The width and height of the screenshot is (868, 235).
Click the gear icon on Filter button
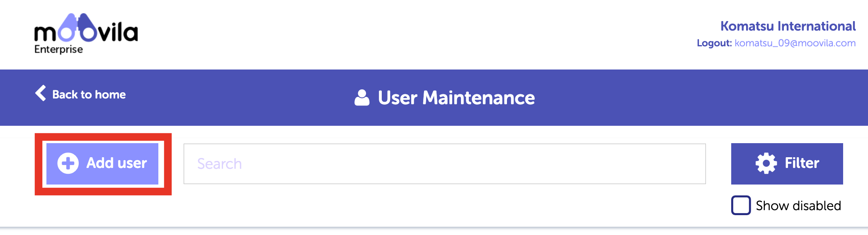tap(766, 163)
